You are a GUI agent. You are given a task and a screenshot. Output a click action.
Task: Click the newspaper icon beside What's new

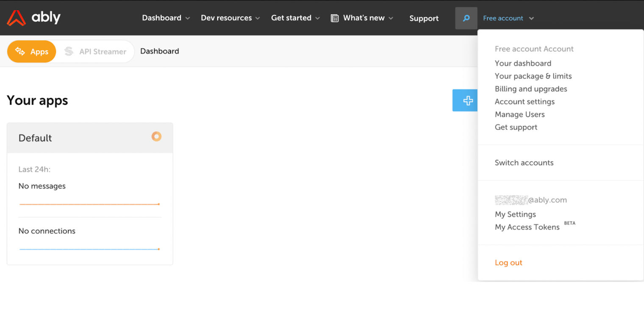click(334, 18)
